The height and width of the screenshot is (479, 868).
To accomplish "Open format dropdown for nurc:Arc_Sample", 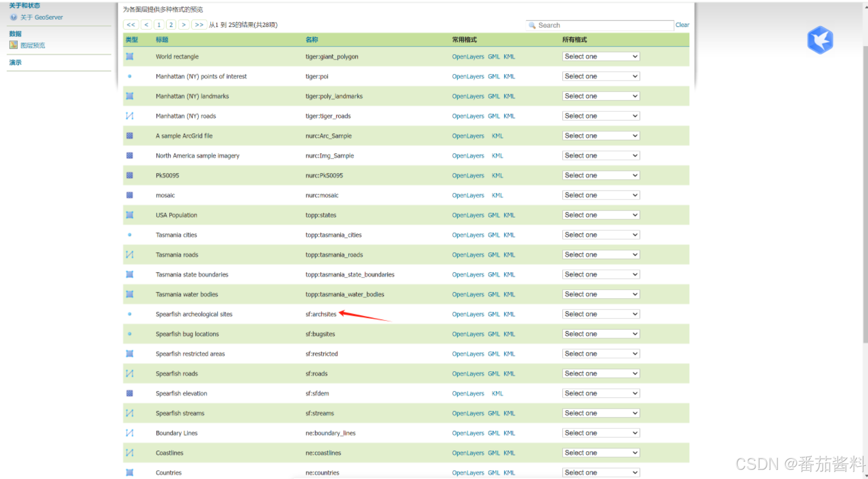I will coord(601,136).
